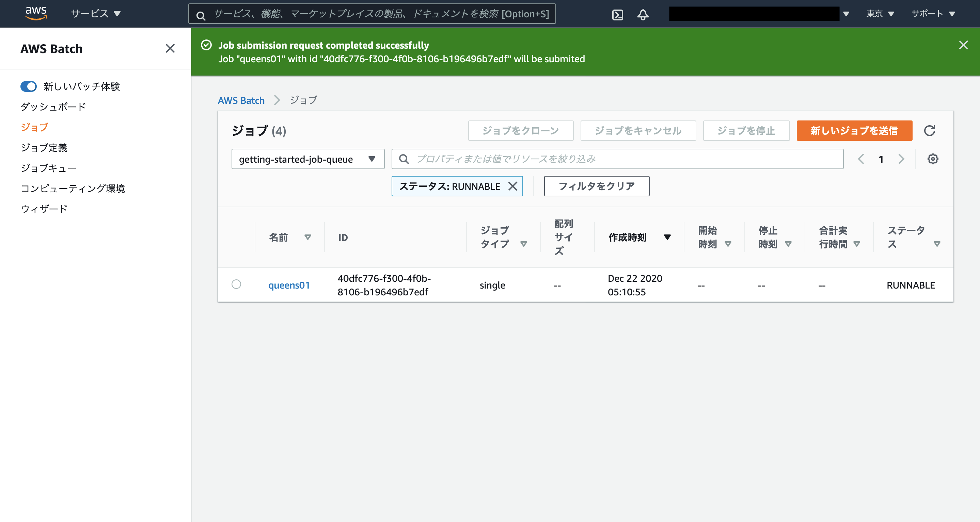The height and width of the screenshot is (522, 980).
Task: Go to next page of jobs
Action: click(x=901, y=159)
